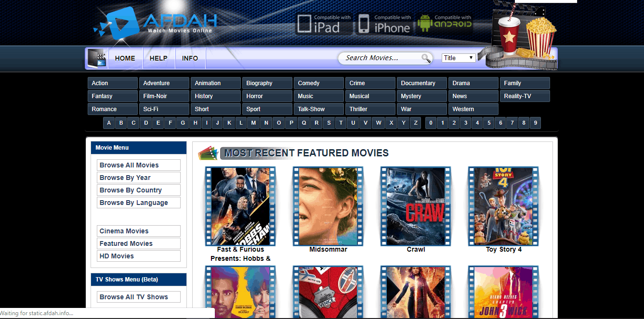Select the Crime genre
Viewport: 644px width, 319px height.
click(370, 83)
